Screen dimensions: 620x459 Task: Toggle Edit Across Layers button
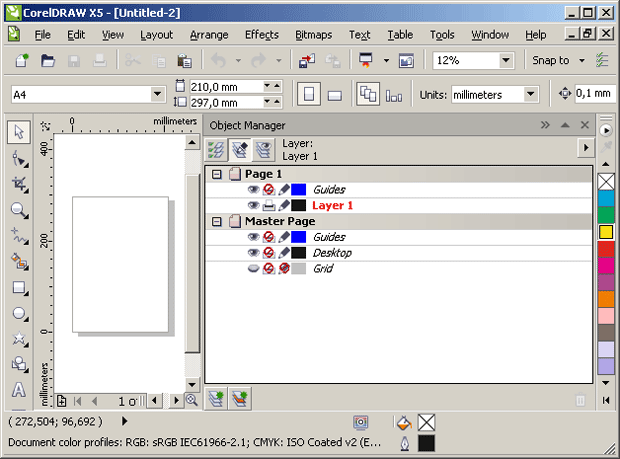pyautogui.click(x=240, y=150)
